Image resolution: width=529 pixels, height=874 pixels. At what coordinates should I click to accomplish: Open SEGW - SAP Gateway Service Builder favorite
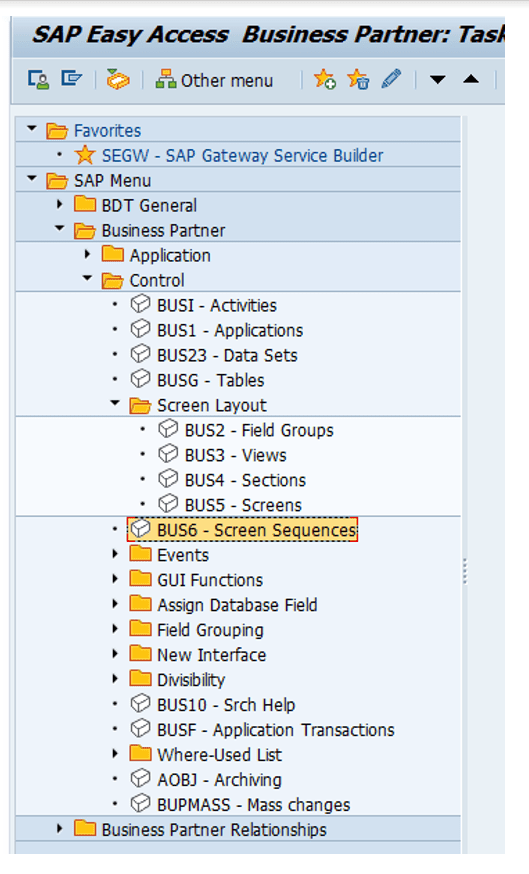pyautogui.click(x=242, y=156)
